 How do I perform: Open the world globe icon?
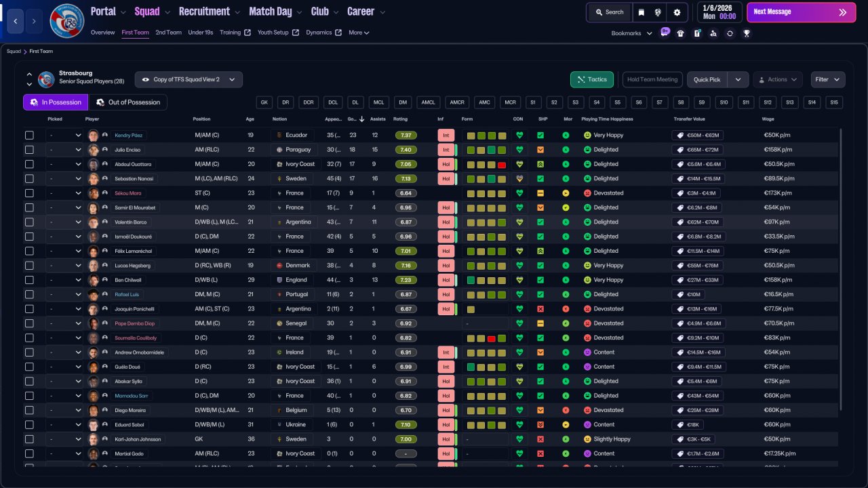(x=658, y=12)
